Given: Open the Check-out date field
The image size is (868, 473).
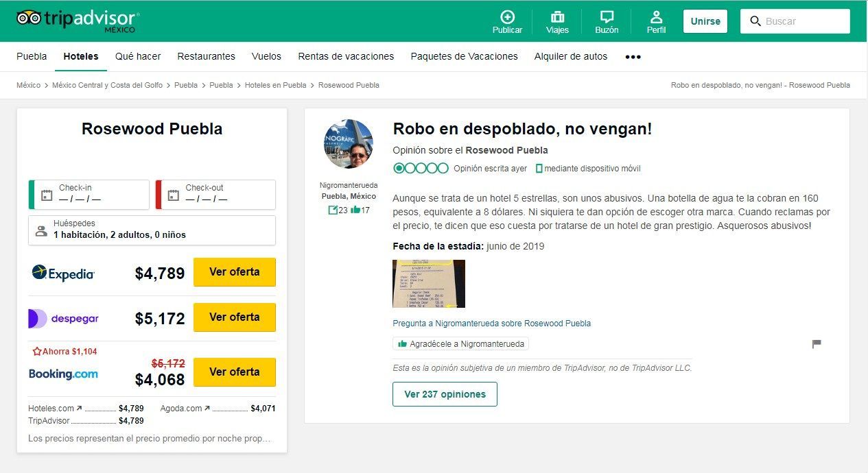Looking at the screenshot, I should tap(215, 195).
